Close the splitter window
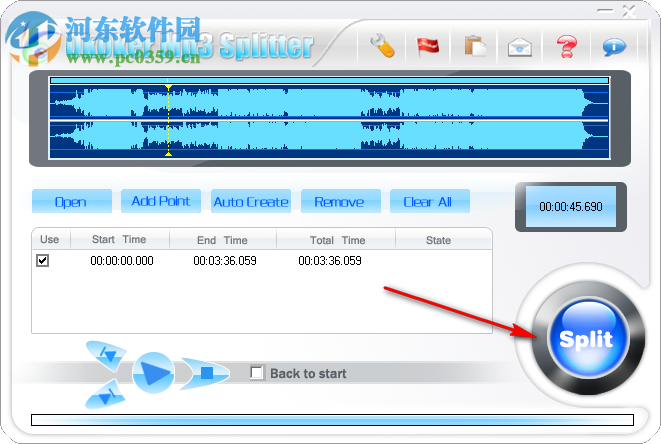 (x=629, y=11)
